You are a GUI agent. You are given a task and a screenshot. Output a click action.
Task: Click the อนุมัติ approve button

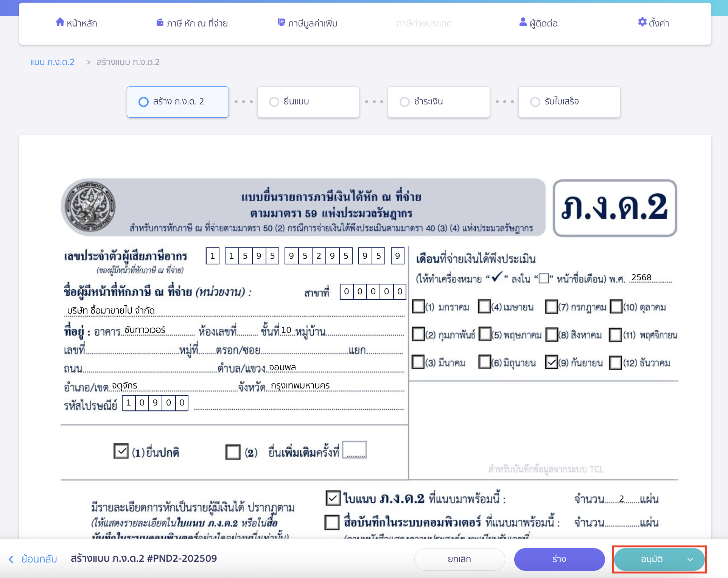tap(651, 559)
